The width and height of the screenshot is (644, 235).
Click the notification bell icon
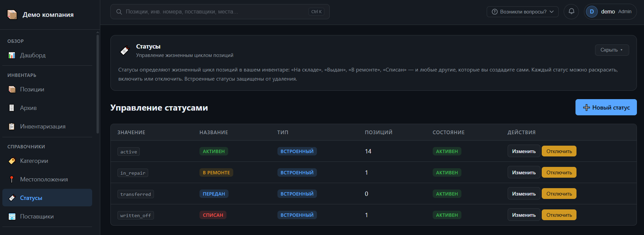tap(571, 11)
